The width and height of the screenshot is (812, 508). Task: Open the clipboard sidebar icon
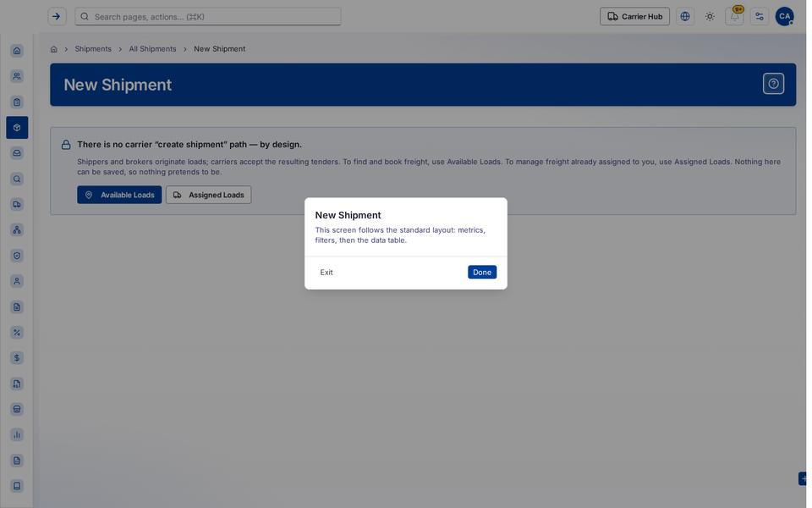(17, 102)
